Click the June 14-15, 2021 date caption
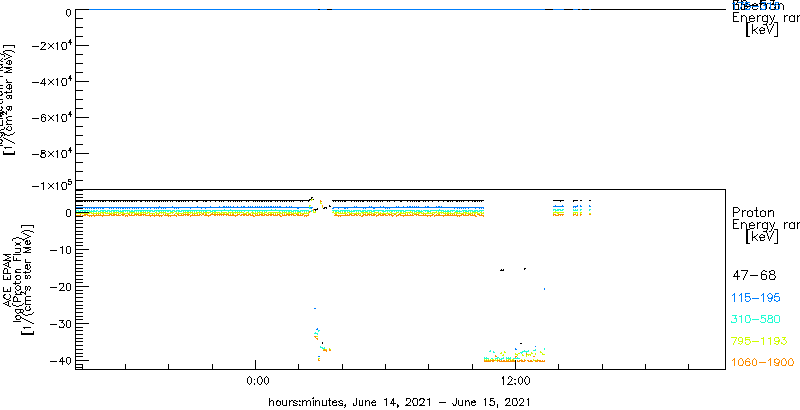The image size is (800, 410). point(399,402)
